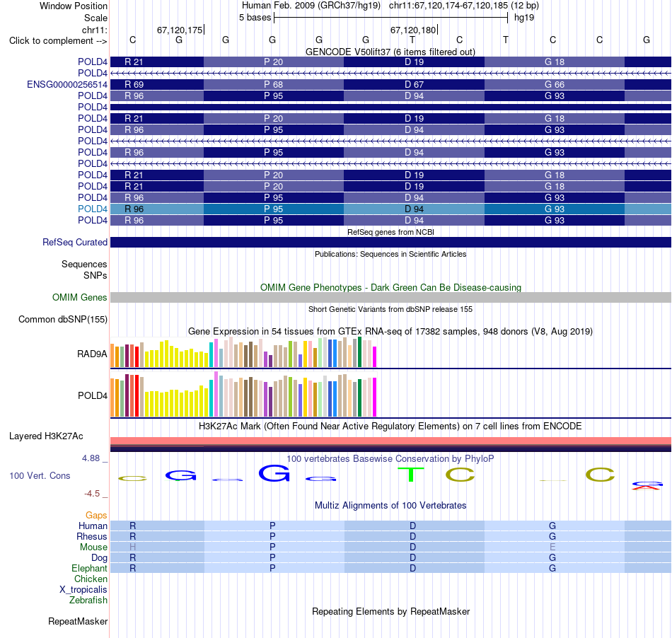
Task: Click the E amino acid in Mouse row
Action: coord(552,547)
